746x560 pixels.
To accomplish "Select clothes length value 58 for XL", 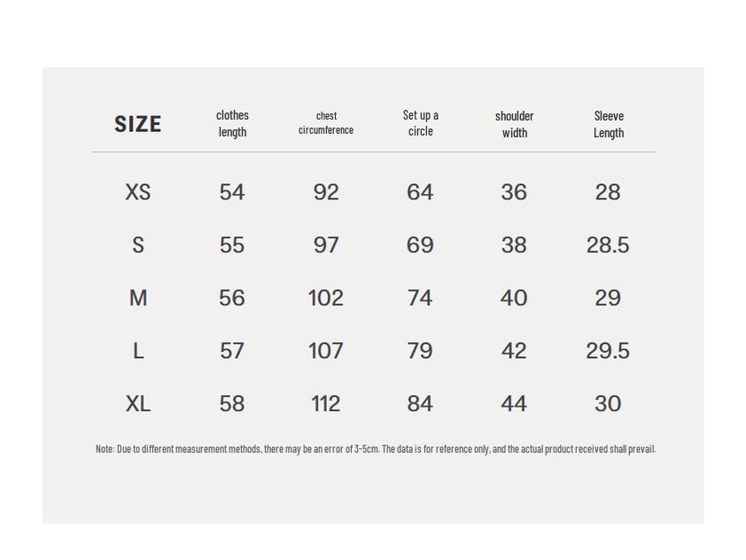I will pyautogui.click(x=232, y=404).
